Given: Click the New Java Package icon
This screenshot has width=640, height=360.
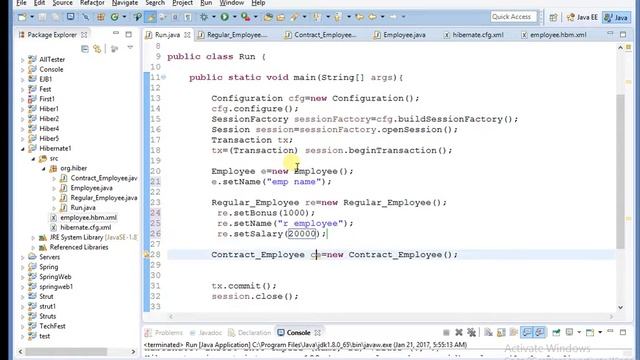Looking at the screenshot, I should point(100,17).
